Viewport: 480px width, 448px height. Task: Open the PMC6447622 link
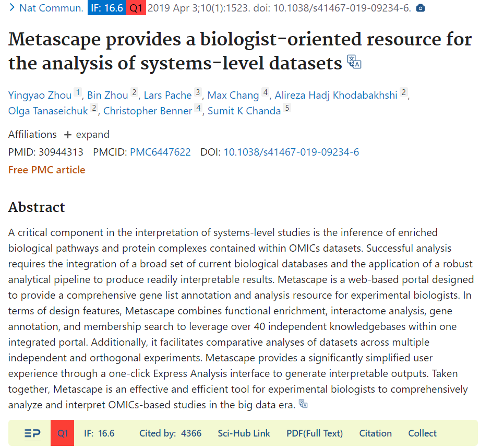[x=160, y=152]
